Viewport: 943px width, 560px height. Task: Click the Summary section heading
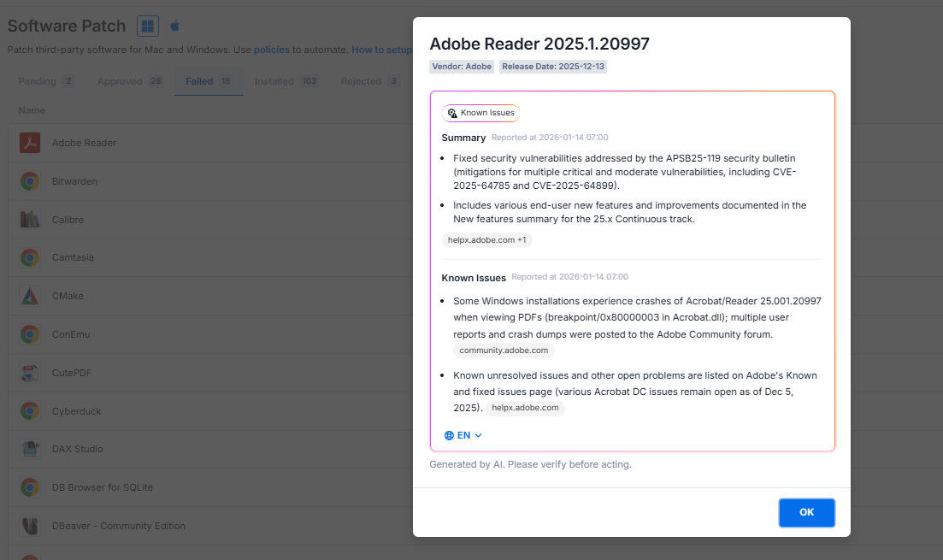[x=463, y=138]
